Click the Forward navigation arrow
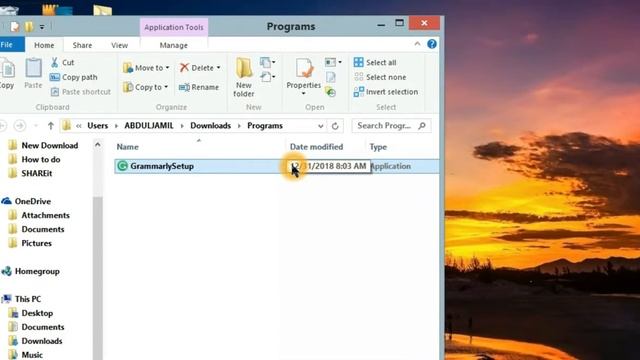 pyautogui.click(x=20, y=126)
